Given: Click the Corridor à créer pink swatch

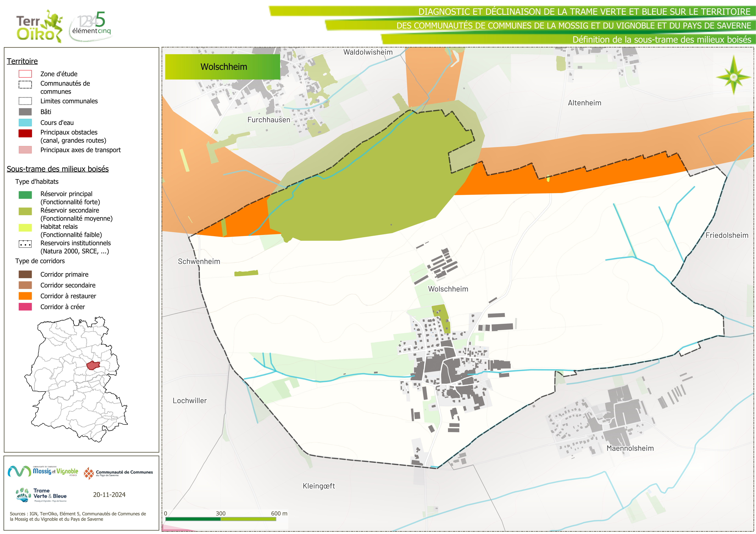Looking at the screenshot, I should pyautogui.click(x=25, y=307).
